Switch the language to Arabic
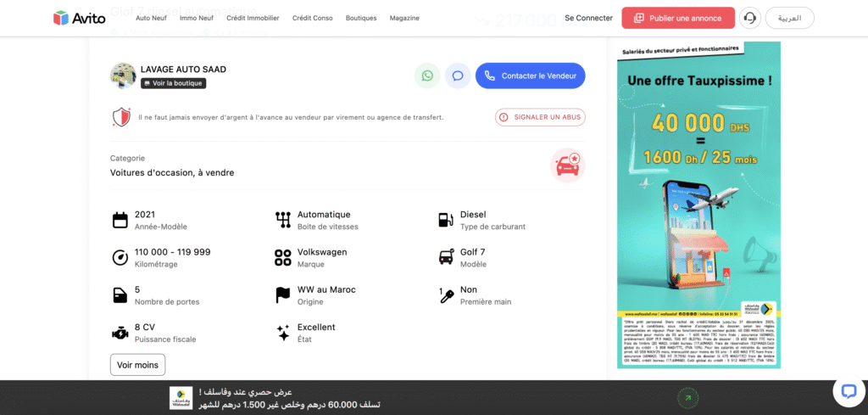Viewport: 868px width, 415px height. (x=789, y=19)
